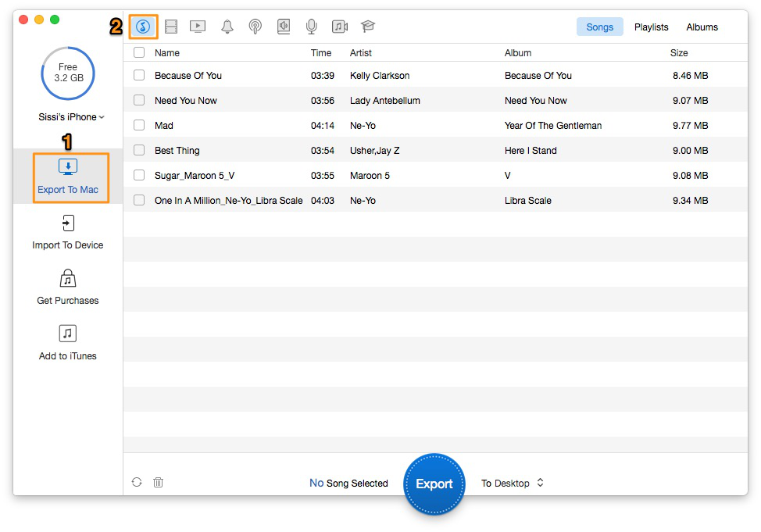Open the iTunes U graduation cap icon
The image size is (761, 532).
click(368, 27)
